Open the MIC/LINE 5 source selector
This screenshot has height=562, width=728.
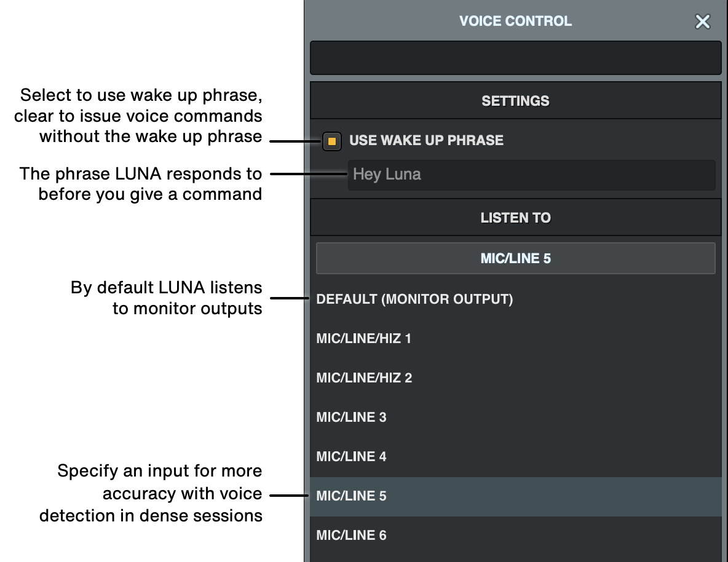point(515,258)
